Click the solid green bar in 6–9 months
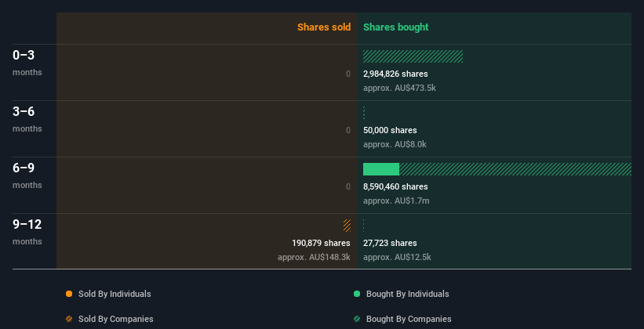644x329 pixels. [381, 169]
